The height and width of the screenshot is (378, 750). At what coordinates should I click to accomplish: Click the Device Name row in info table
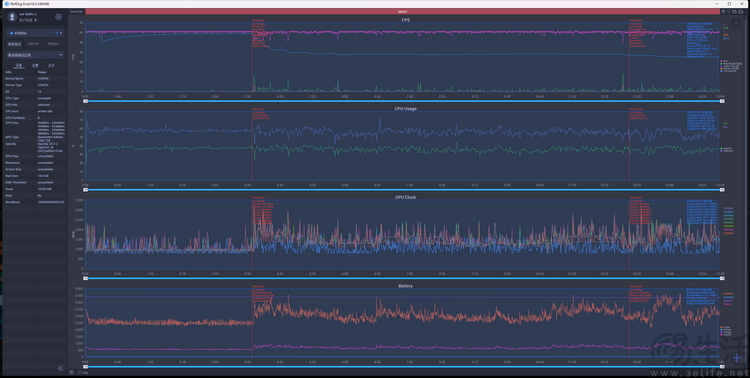[x=35, y=78]
